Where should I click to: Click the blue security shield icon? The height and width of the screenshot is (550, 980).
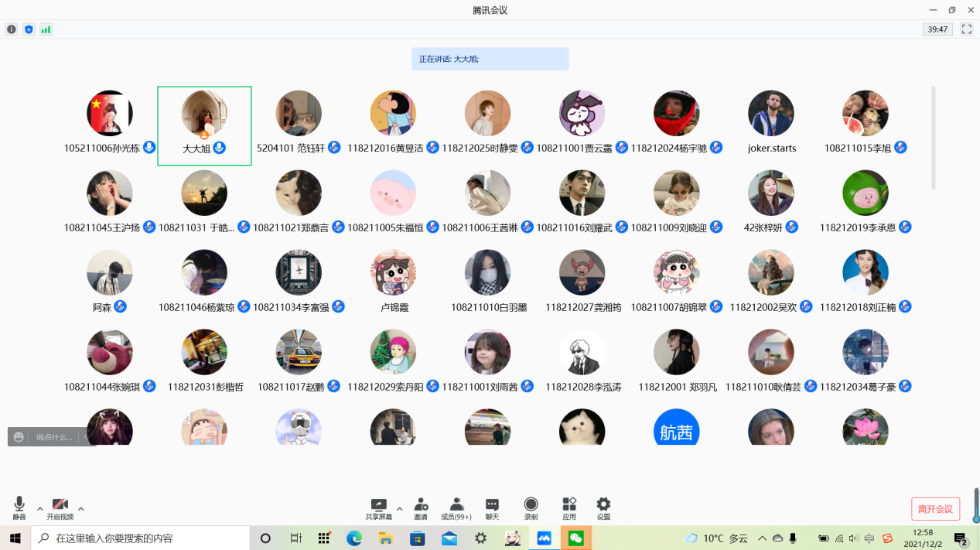[29, 29]
